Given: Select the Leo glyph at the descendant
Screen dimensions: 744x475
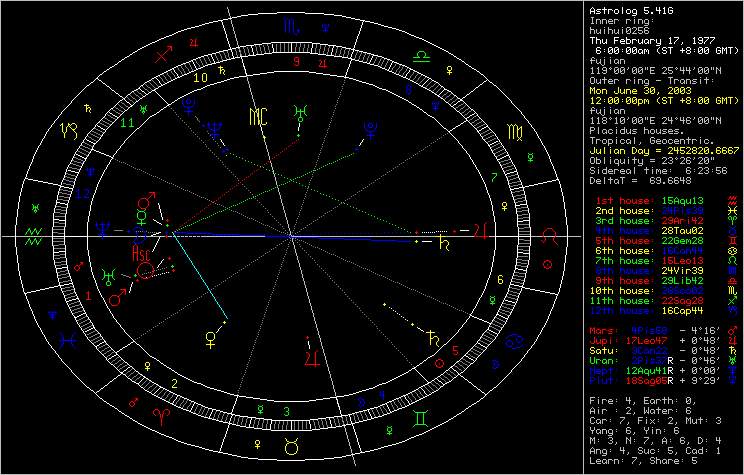Looking at the screenshot, I should click(x=550, y=236).
